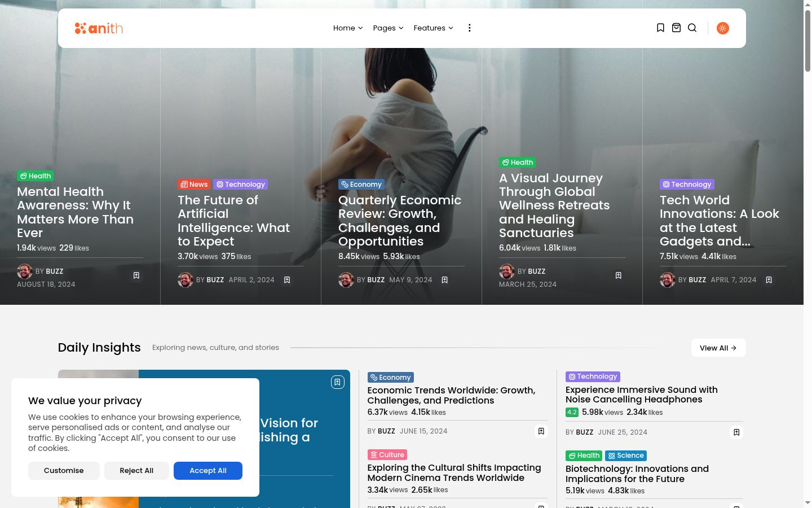Open the search icon in header
The height and width of the screenshot is (508, 812).
click(692, 28)
